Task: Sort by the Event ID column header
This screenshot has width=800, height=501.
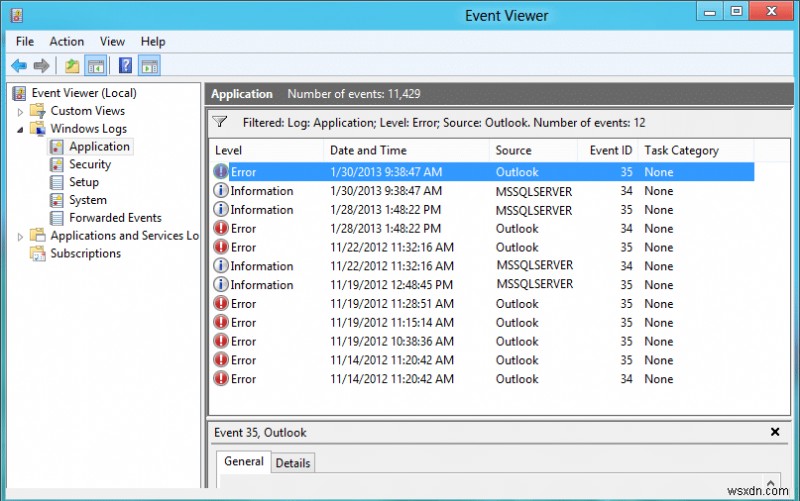Action: click(x=607, y=151)
